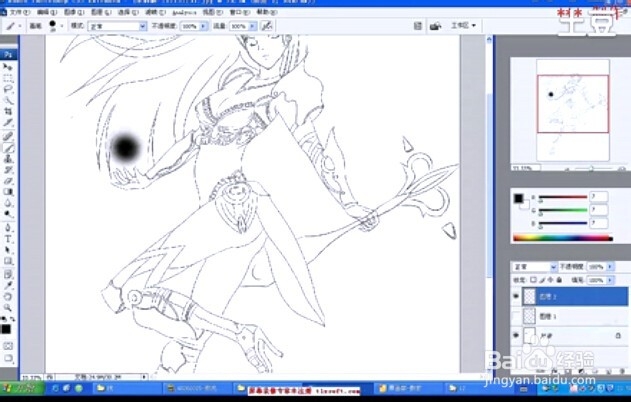The width and height of the screenshot is (631, 402).
Task: Select the Blur tool
Action: [x=8, y=204]
